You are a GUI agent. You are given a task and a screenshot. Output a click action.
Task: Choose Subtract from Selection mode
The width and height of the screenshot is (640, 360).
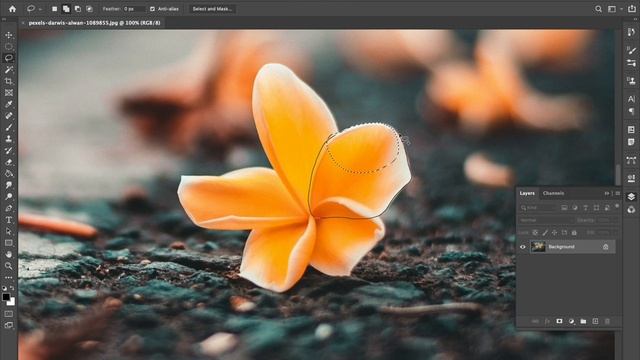coord(78,9)
